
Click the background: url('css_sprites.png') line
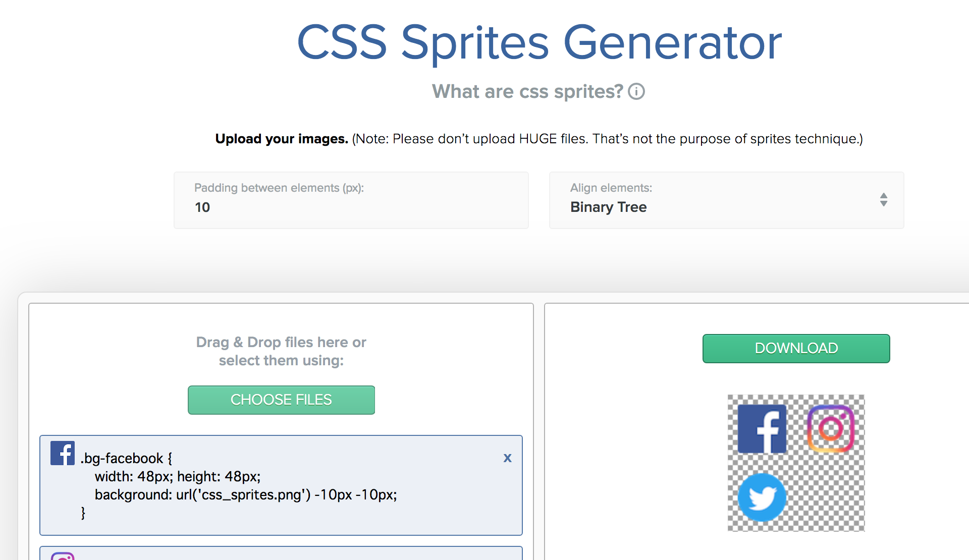tap(246, 494)
